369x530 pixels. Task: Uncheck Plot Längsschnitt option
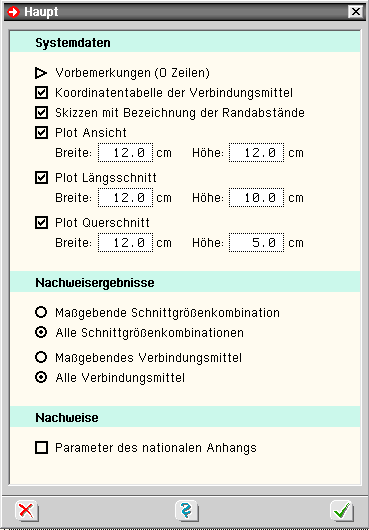[x=41, y=177]
